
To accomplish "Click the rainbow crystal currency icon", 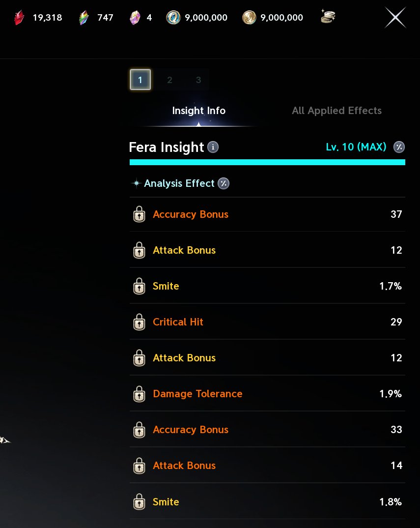I will (84, 18).
